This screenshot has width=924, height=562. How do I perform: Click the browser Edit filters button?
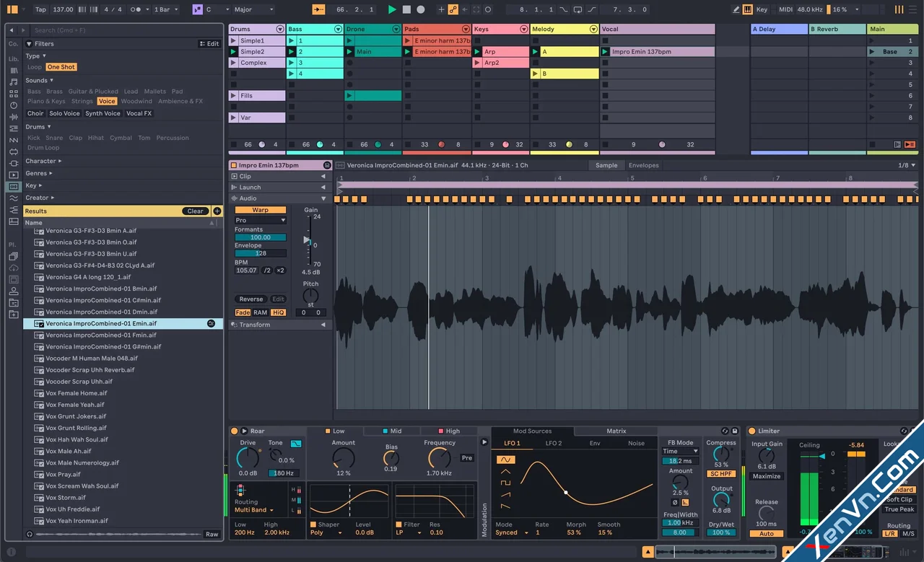click(209, 43)
